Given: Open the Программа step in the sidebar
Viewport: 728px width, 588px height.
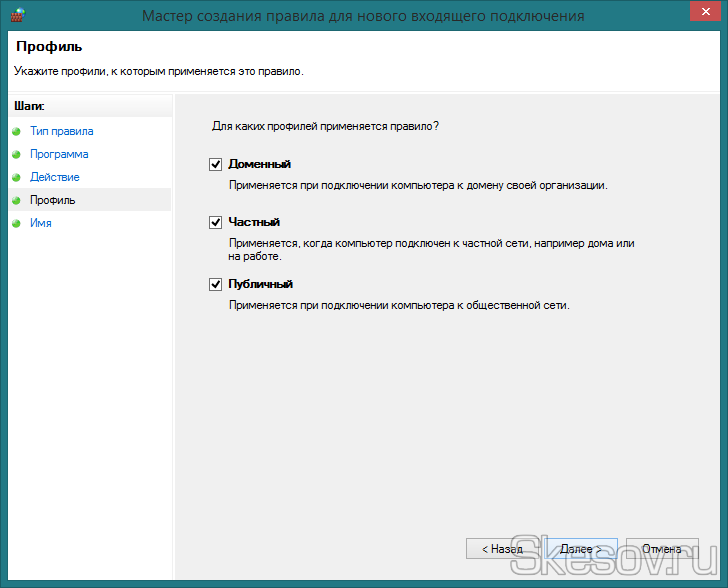Looking at the screenshot, I should (59, 154).
